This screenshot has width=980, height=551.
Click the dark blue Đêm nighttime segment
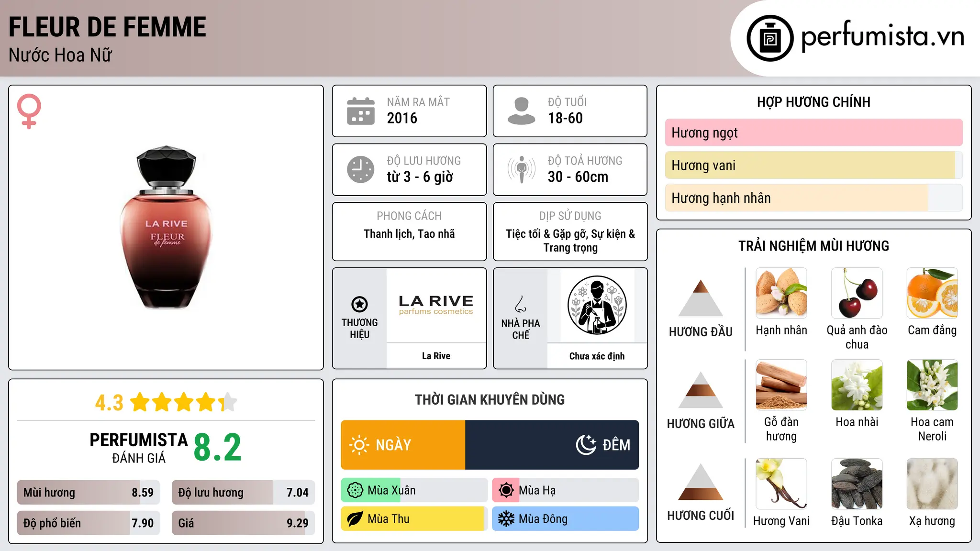(552, 445)
